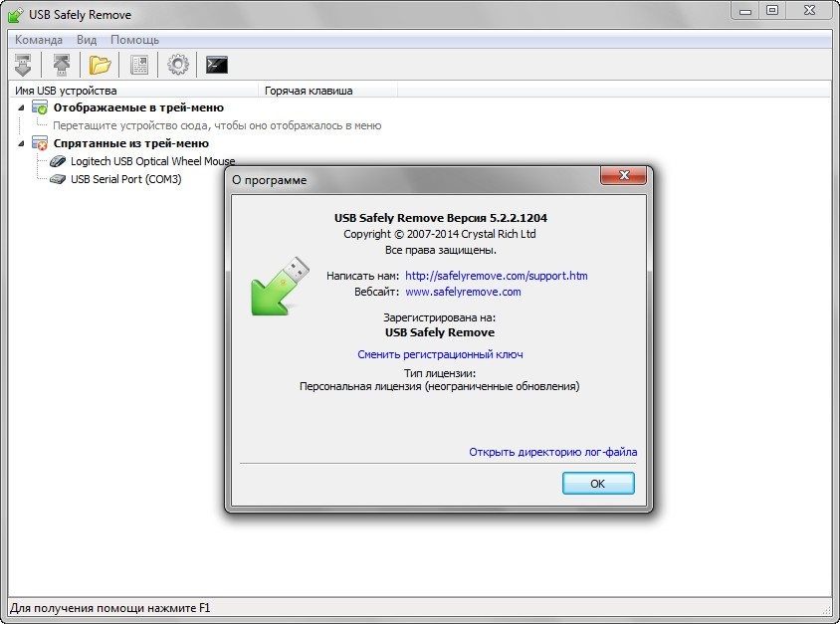The height and width of the screenshot is (624, 840).
Task: Click the Версия 5.2.2.1204 version line
Action: click(440, 218)
